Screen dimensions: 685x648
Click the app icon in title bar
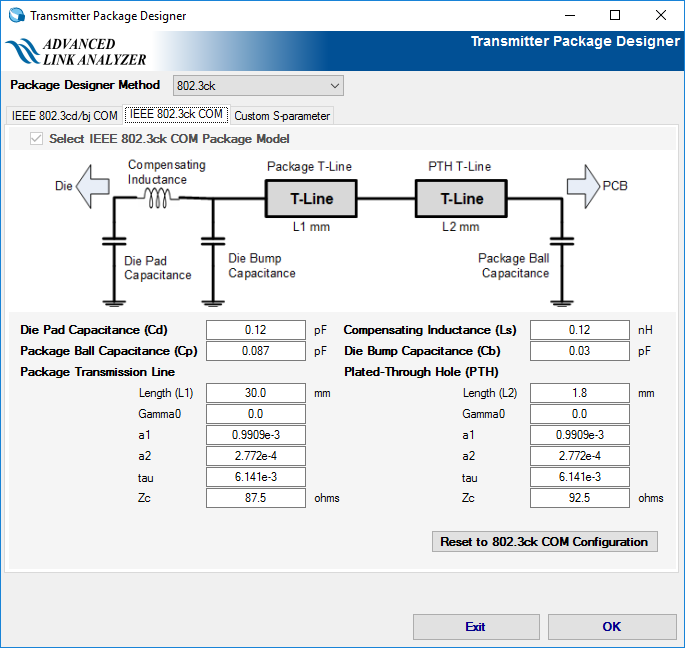pos(15,16)
